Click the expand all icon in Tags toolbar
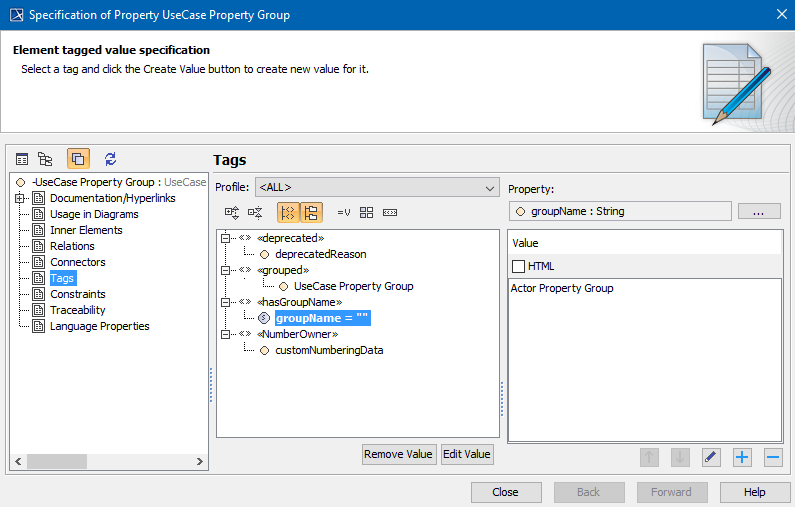 coord(232,212)
